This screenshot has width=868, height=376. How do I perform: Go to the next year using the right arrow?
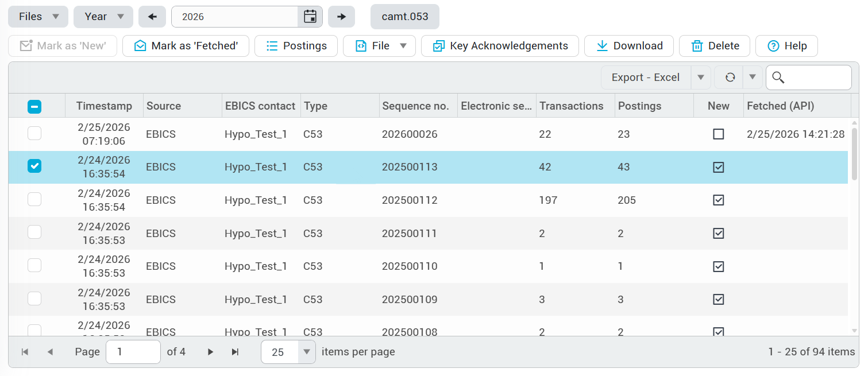[x=341, y=17]
